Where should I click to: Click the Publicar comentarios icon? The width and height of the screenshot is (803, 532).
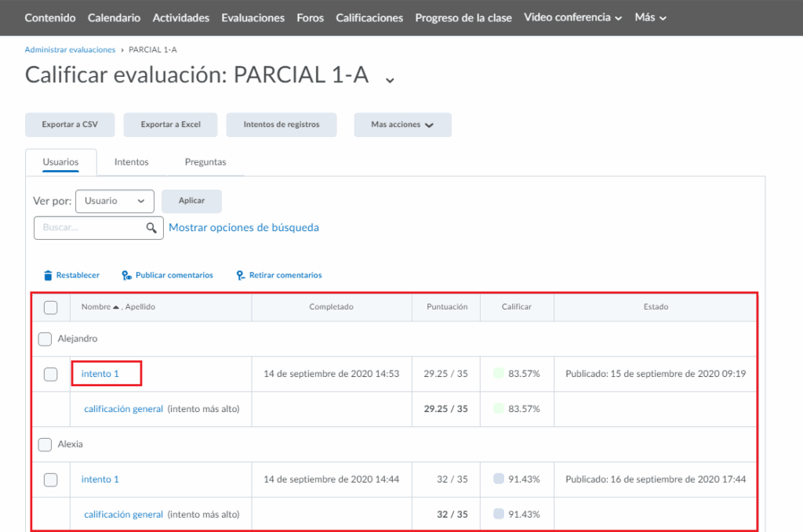click(x=126, y=276)
